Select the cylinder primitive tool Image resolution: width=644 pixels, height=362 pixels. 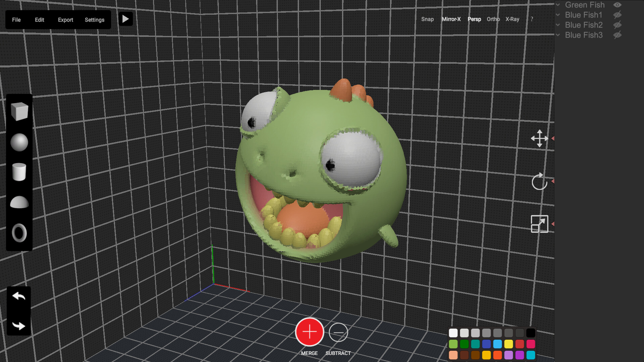pos(19,172)
